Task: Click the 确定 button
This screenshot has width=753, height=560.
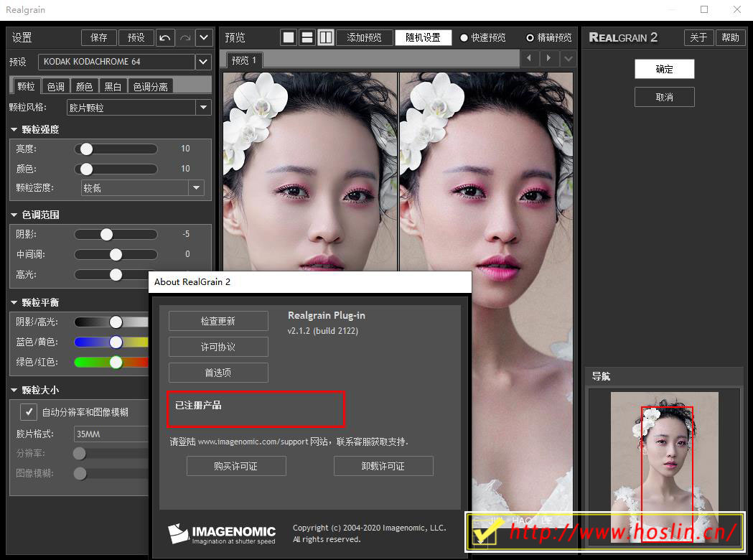Action: point(664,69)
